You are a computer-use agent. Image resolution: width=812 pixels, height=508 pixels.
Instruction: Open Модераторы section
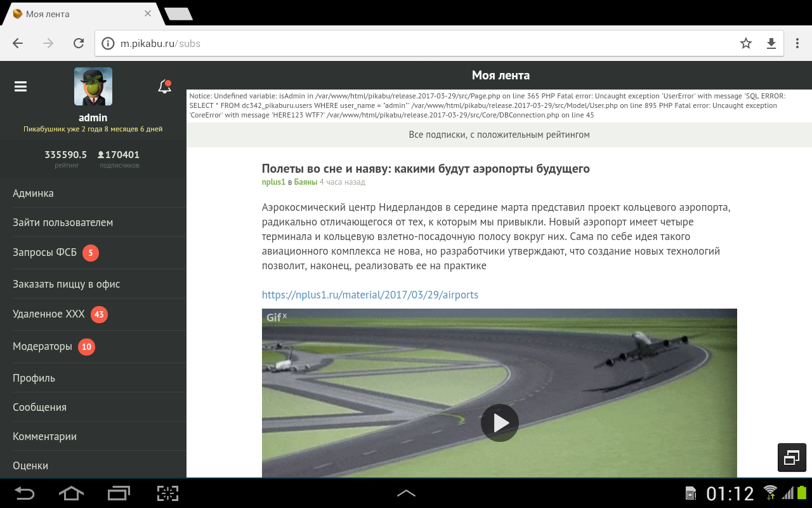tap(43, 346)
